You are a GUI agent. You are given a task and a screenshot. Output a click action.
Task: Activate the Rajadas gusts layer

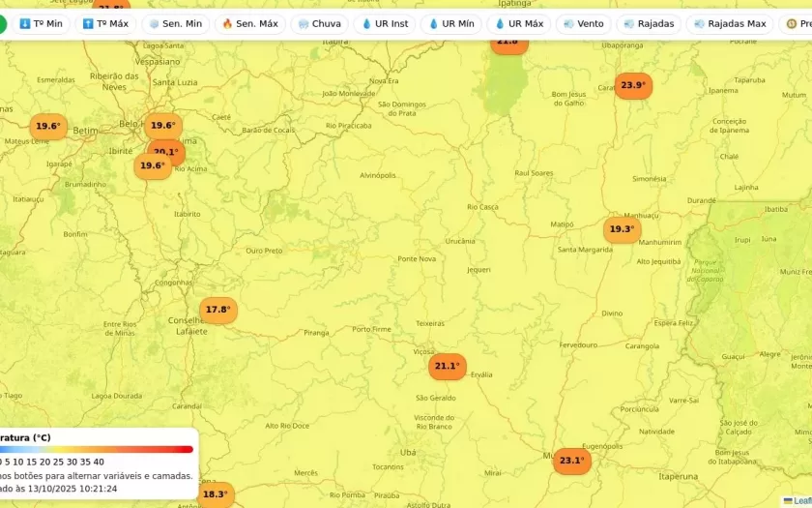[649, 23]
